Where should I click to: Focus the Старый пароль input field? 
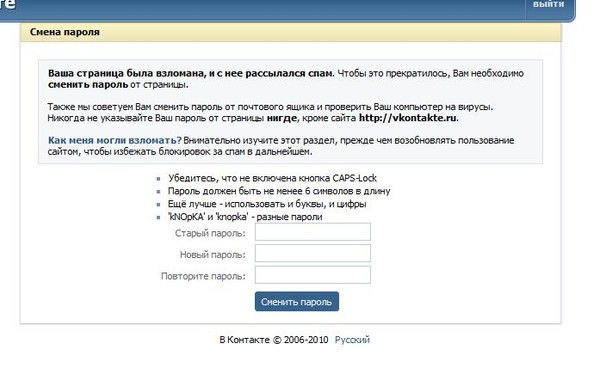tap(313, 232)
